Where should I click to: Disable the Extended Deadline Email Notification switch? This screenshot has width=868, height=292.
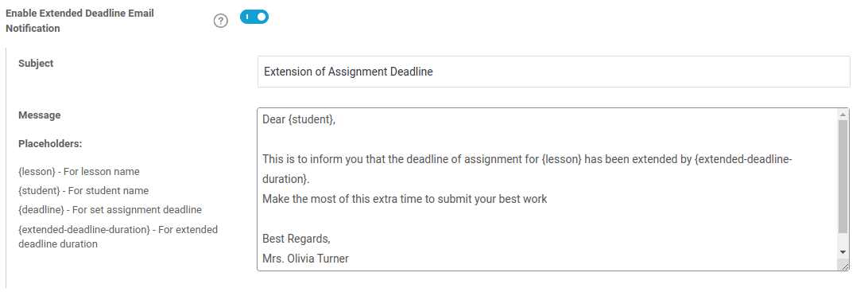tap(254, 18)
